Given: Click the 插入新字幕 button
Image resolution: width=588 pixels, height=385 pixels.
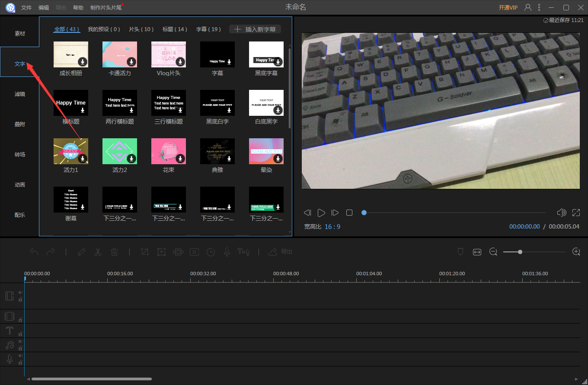Looking at the screenshot, I should (x=255, y=29).
